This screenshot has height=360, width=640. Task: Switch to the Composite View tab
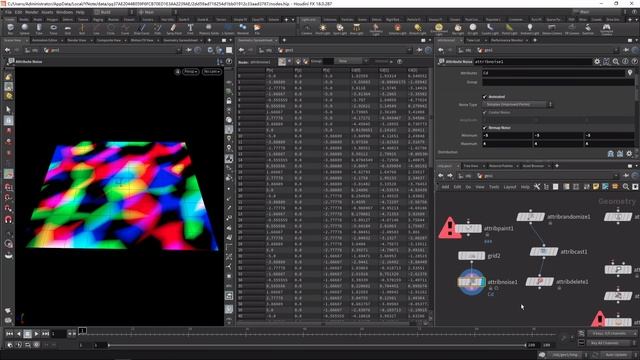pos(109,40)
